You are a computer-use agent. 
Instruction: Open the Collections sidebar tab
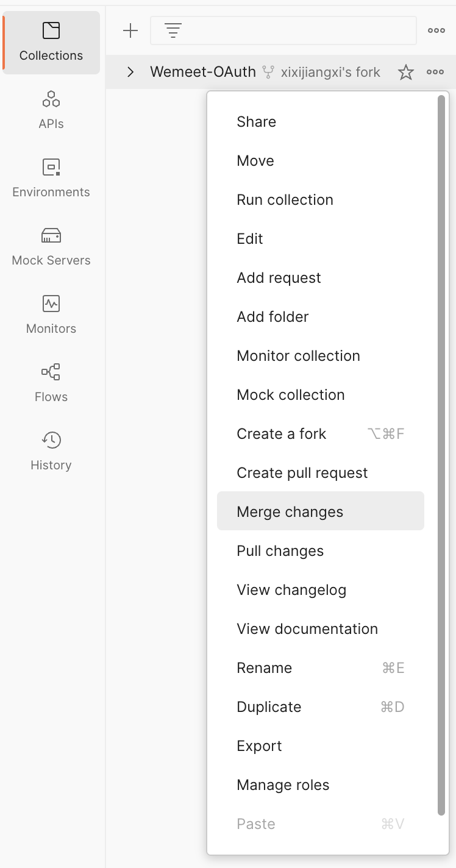pyautogui.click(x=51, y=43)
